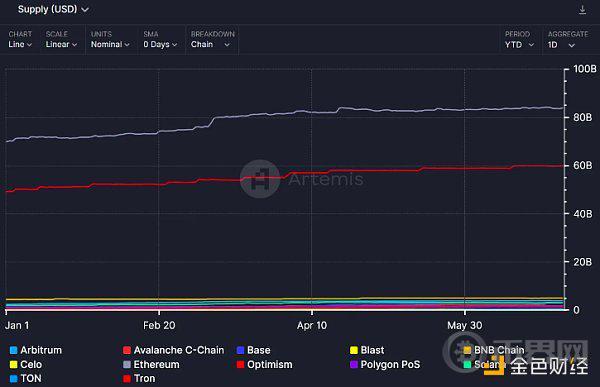Image resolution: width=600 pixels, height=387 pixels.
Task: Click the Tron legend color swatch
Action: [x=127, y=379]
